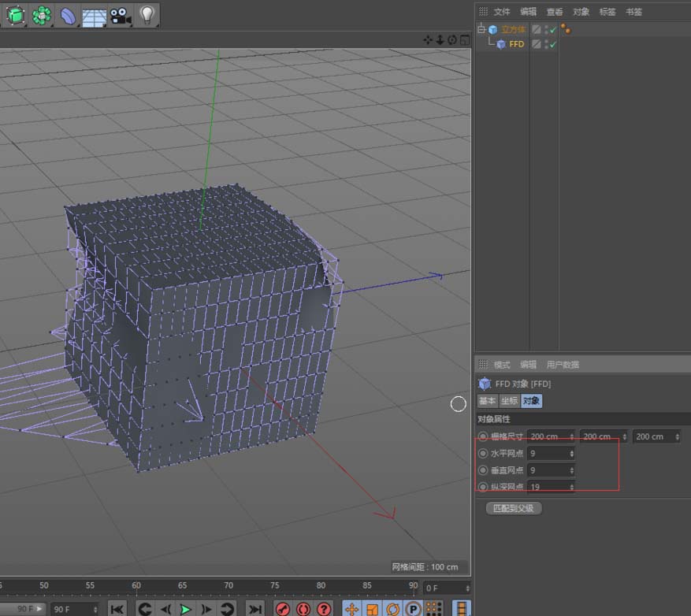Image resolution: width=691 pixels, height=616 pixels.
Task: Collapse the 立方体 hierarchy in object manager
Action: 482,28
